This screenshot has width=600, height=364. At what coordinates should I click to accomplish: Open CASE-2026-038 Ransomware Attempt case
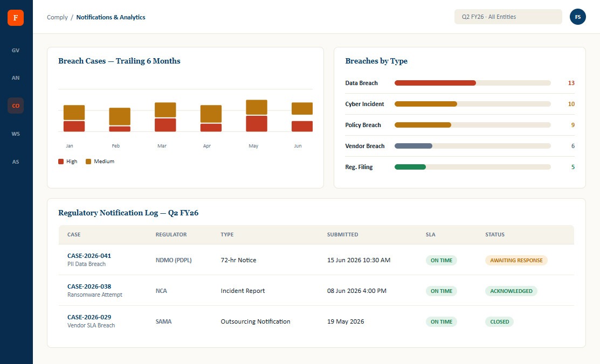pyautogui.click(x=95, y=290)
